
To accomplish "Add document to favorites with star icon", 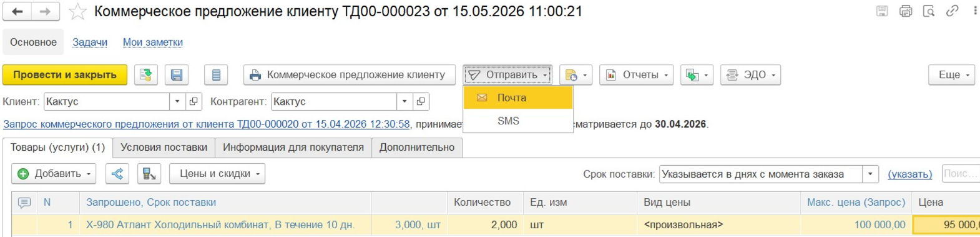I will (77, 11).
